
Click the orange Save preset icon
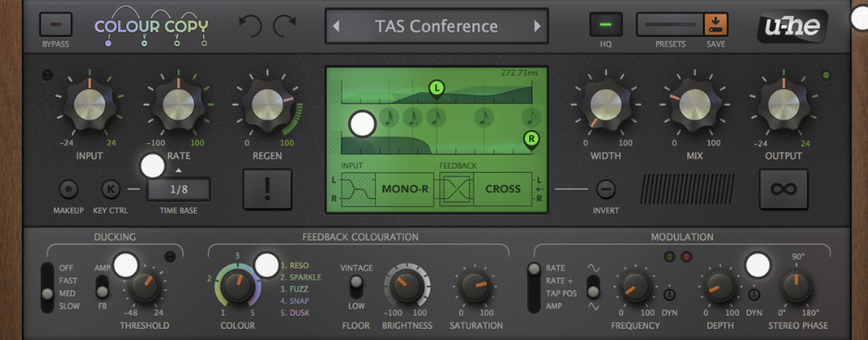716,25
